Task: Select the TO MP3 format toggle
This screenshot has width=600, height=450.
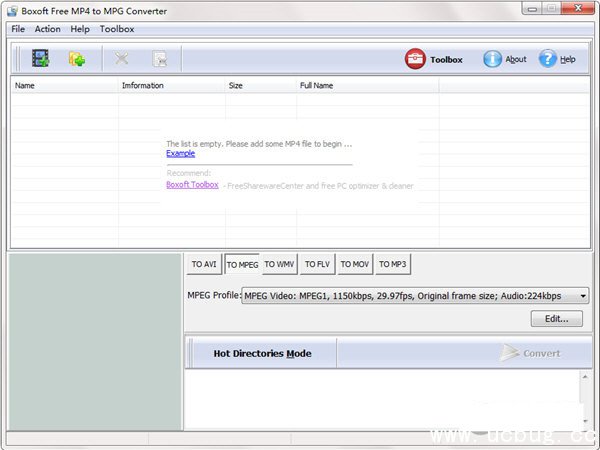Action: pyautogui.click(x=392, y=265)
